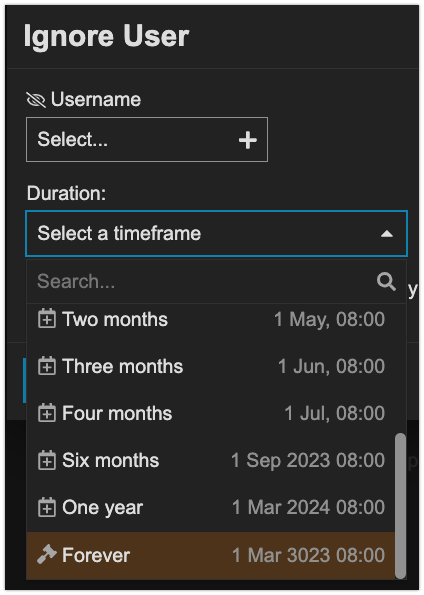This screenshot has height=595, width=424.
Task: Click the hammer icon beside Forever
Action: click(47, 555)
